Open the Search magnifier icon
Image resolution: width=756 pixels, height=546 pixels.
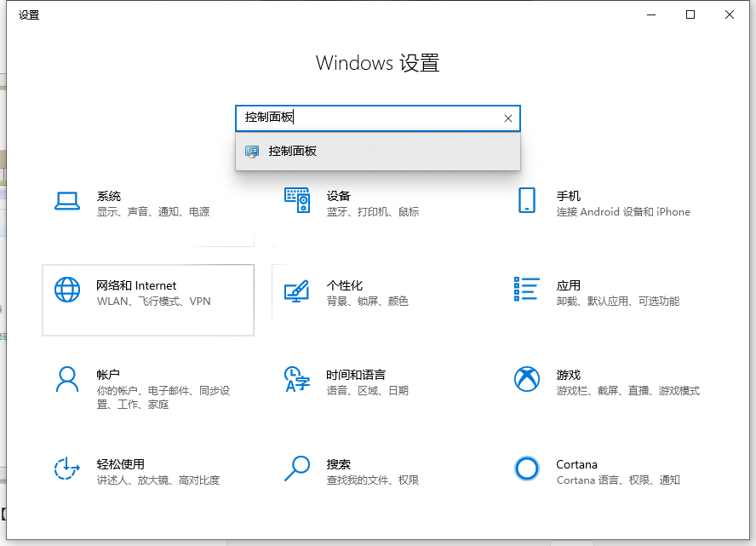(x=296, y=468)
